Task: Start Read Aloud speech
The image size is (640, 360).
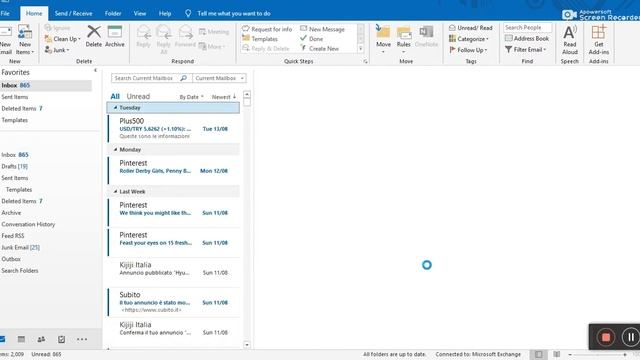Action: pyautogui.click(x=570, y=40)
